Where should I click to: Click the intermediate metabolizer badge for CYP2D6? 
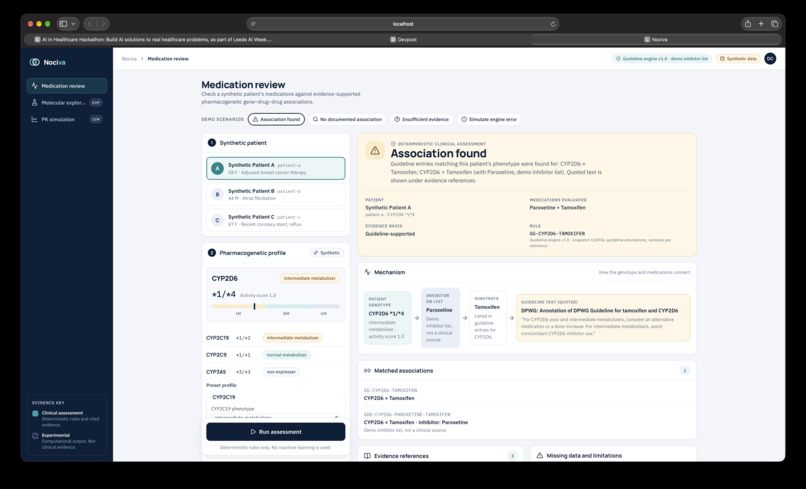tap(309, 278)
